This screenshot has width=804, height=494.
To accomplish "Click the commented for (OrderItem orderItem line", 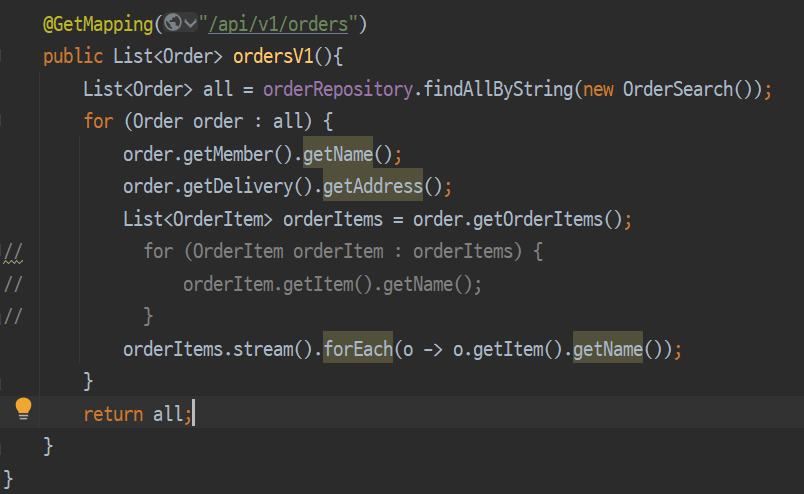I will coord(343,251).
